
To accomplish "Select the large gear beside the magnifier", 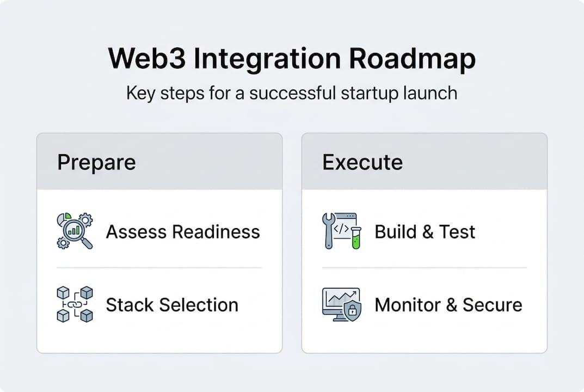I will 85,220.
